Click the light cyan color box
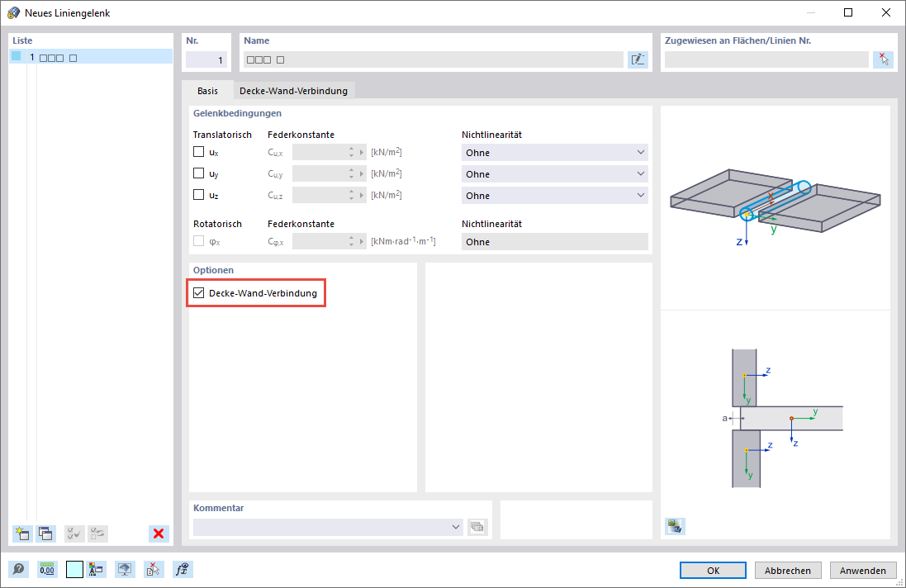 [x=74, y=570]
